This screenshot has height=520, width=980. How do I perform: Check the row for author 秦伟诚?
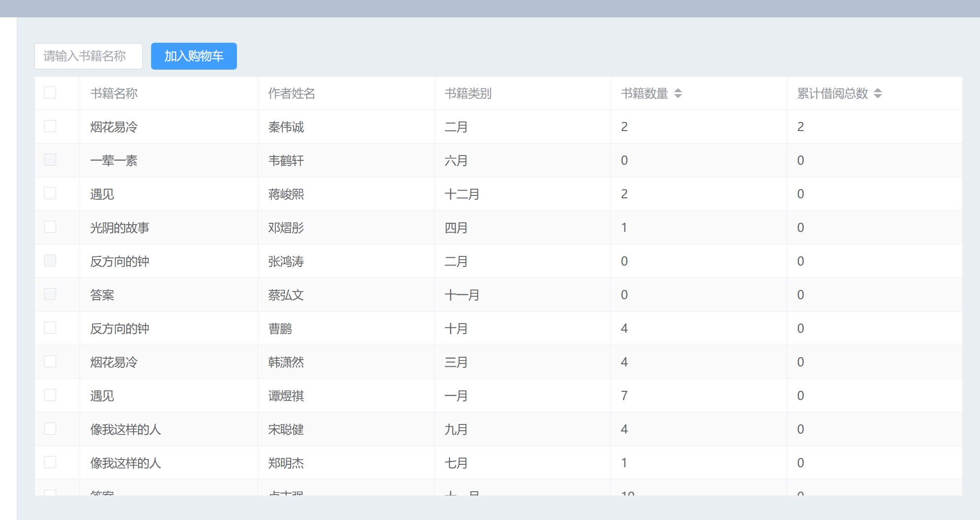click(x=50, y=126)
